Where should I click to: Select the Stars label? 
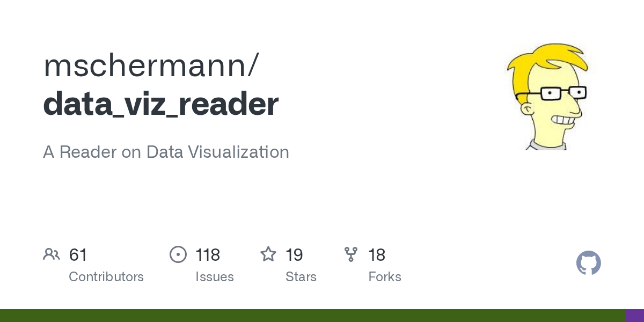[301, 277]
